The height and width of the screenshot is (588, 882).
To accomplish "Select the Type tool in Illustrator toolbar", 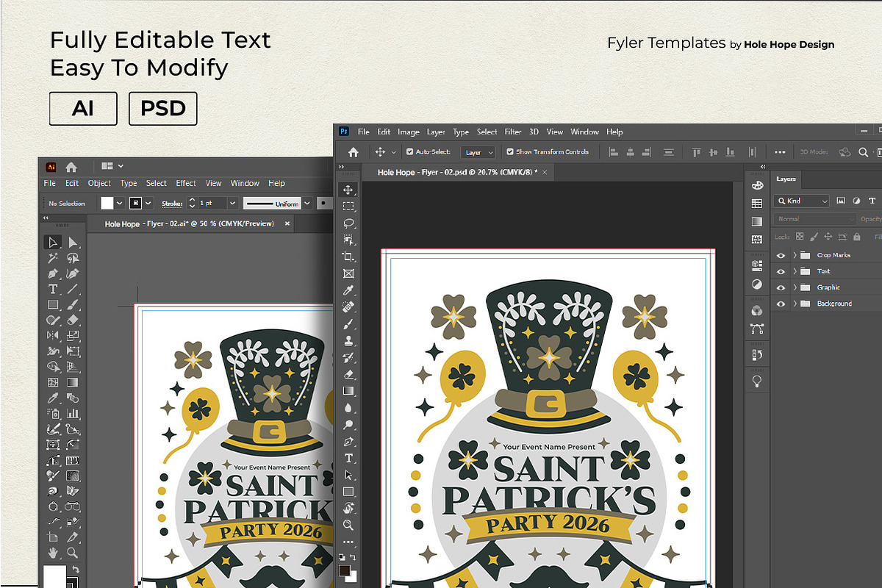I will [53, 289].
